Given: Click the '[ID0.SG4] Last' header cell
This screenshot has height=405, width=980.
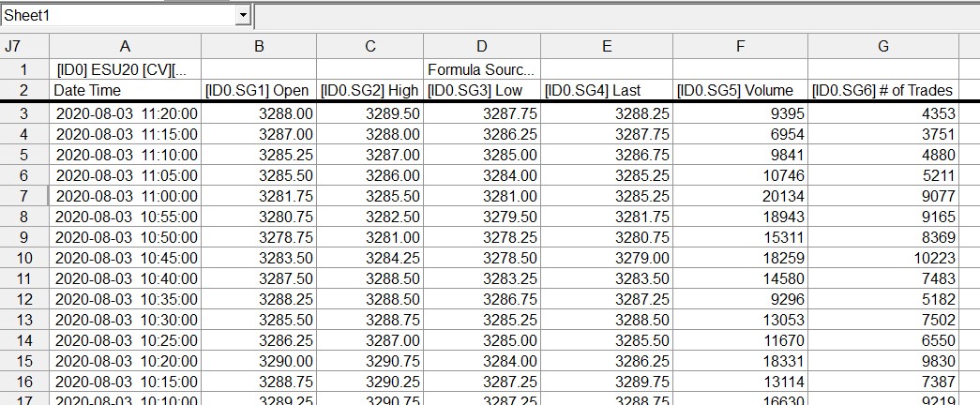Looking at the screenshot, I should [607, 90].
